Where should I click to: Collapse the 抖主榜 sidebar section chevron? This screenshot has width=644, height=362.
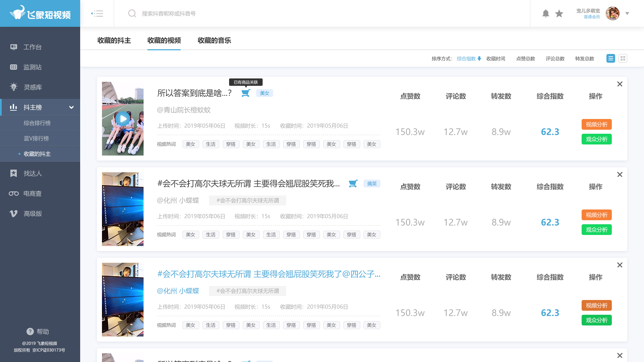coord(71,107)
